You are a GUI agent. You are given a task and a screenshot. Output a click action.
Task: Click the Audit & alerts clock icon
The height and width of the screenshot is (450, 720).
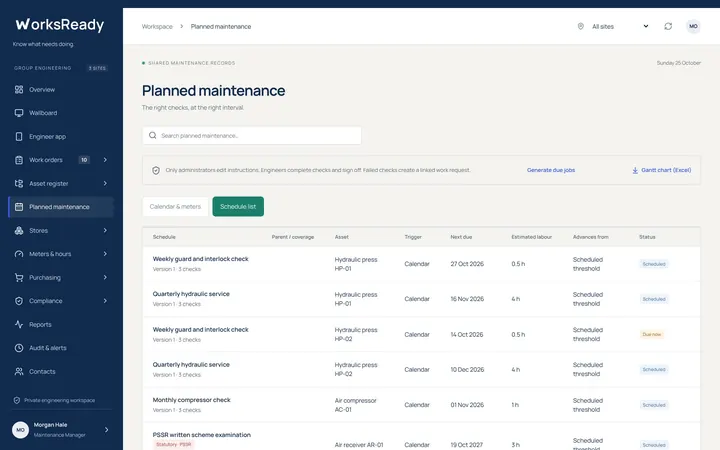click(19, 348)
